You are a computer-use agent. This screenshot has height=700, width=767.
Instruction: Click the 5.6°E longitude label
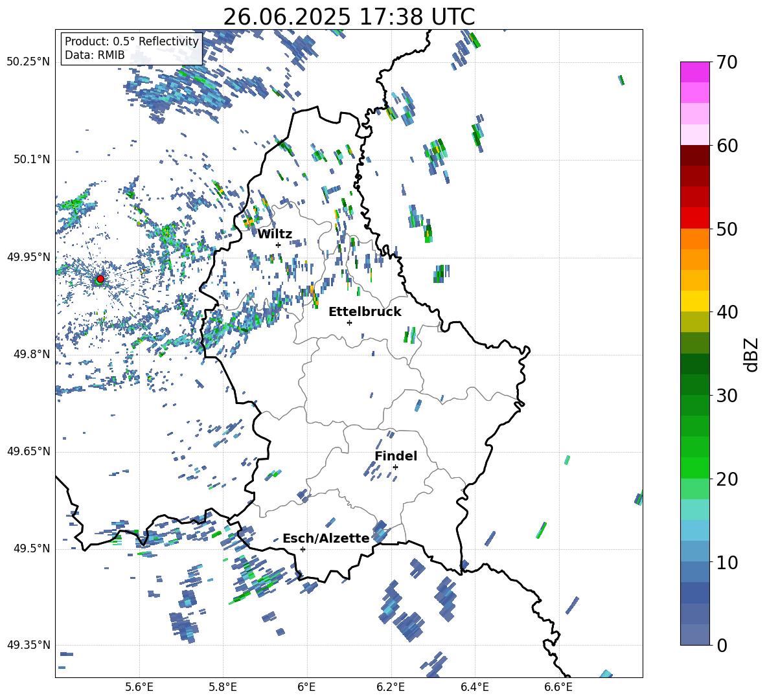(x=139, y=687)
